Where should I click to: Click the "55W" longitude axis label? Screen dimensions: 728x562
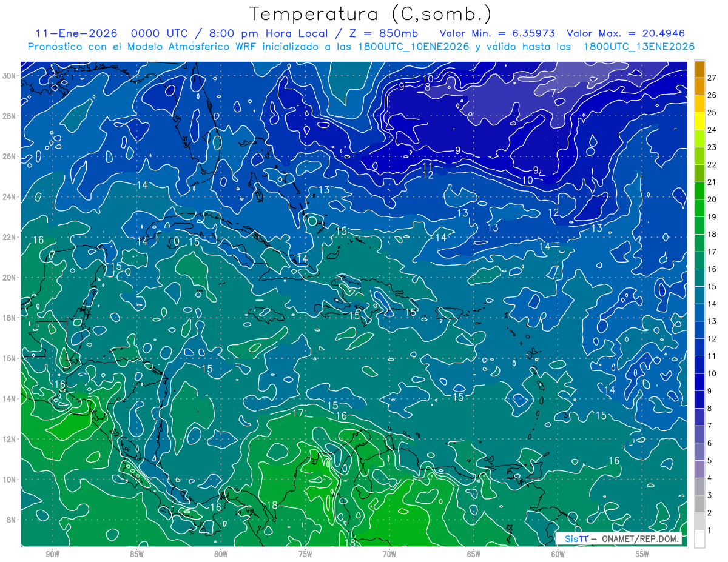(642, 555)
